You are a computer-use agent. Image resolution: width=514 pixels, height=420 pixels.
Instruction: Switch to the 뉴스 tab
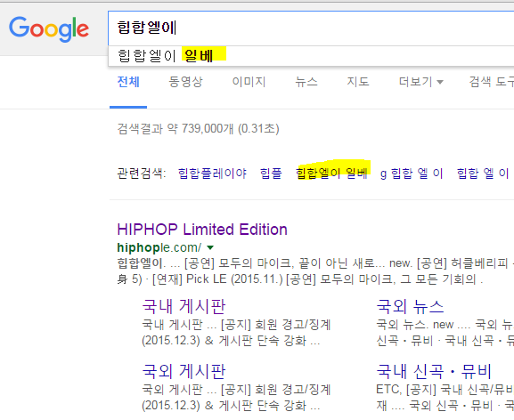click(306, 82)
